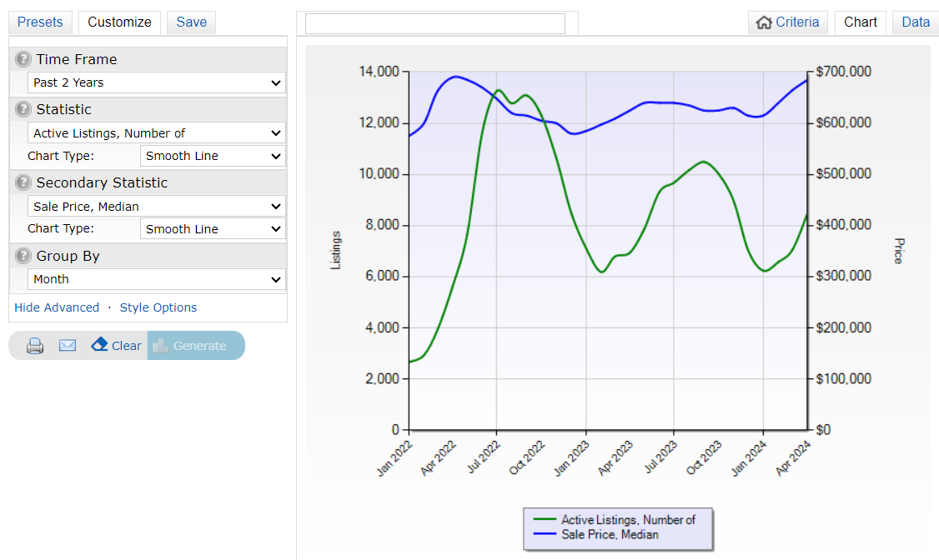Click the eraser Clear button
The image size is (939, 560).
click(x=116, y=346)
